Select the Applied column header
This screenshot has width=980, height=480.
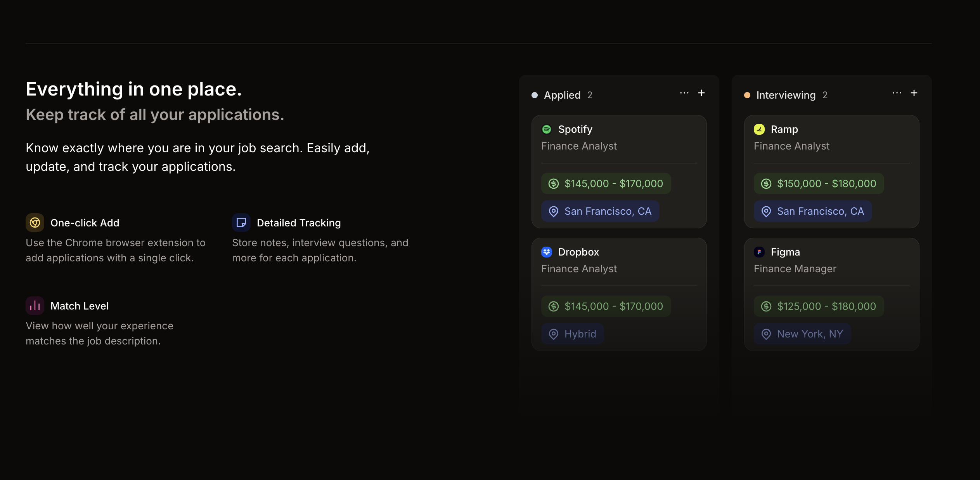(x=562, y=95)
